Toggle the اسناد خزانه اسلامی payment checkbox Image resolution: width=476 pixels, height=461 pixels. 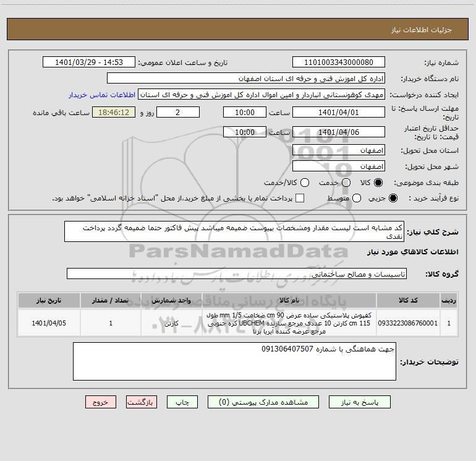300,198
